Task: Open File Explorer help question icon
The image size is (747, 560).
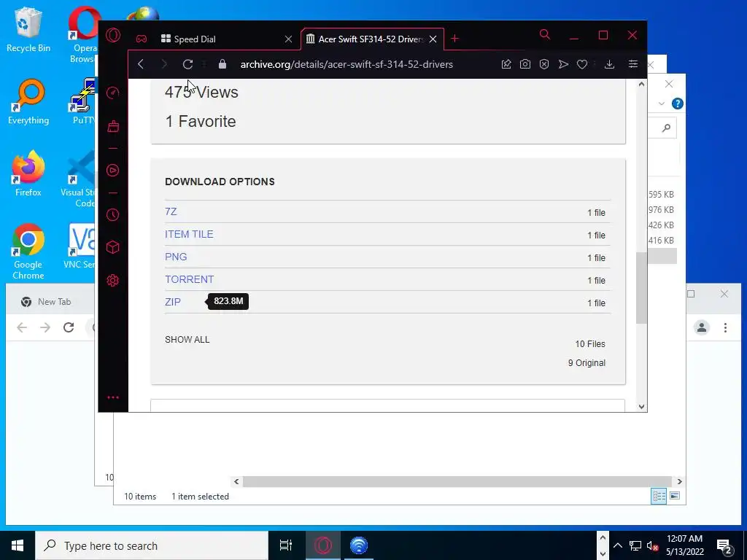Action: tap(677, 104)
